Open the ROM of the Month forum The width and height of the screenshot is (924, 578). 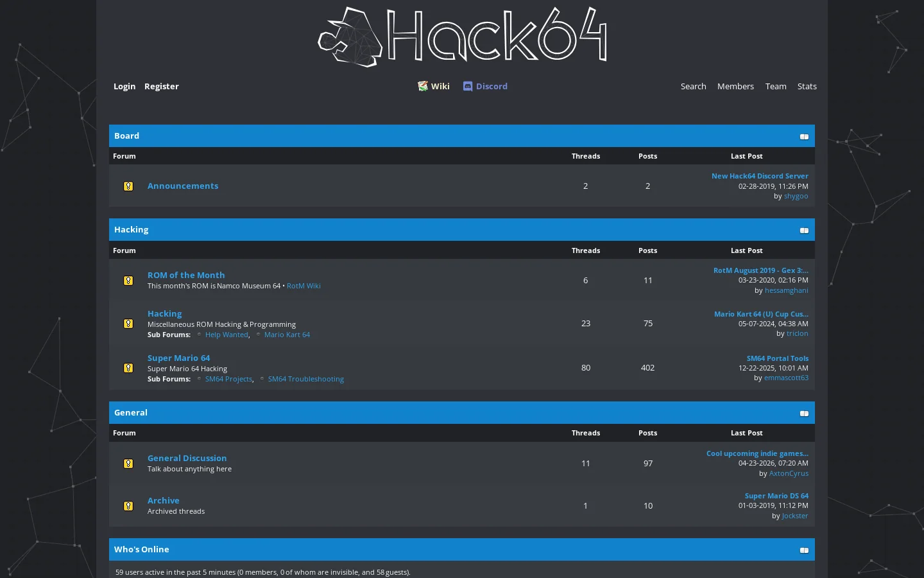186,275
